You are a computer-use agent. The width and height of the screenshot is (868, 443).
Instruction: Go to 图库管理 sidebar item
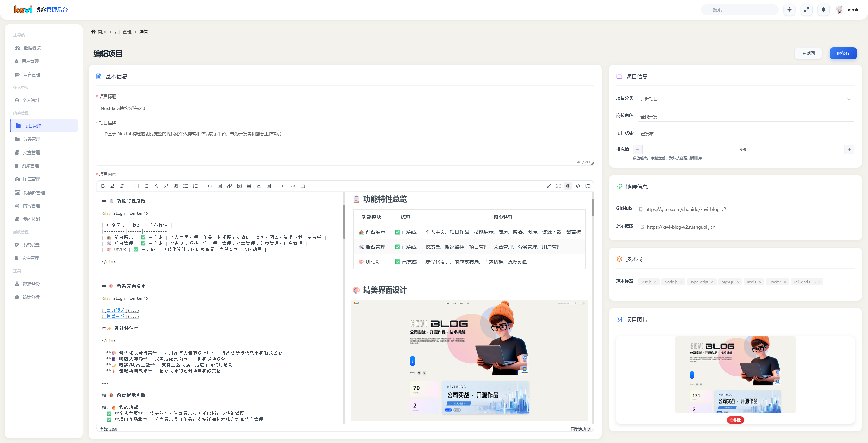[x=31, y=179]
